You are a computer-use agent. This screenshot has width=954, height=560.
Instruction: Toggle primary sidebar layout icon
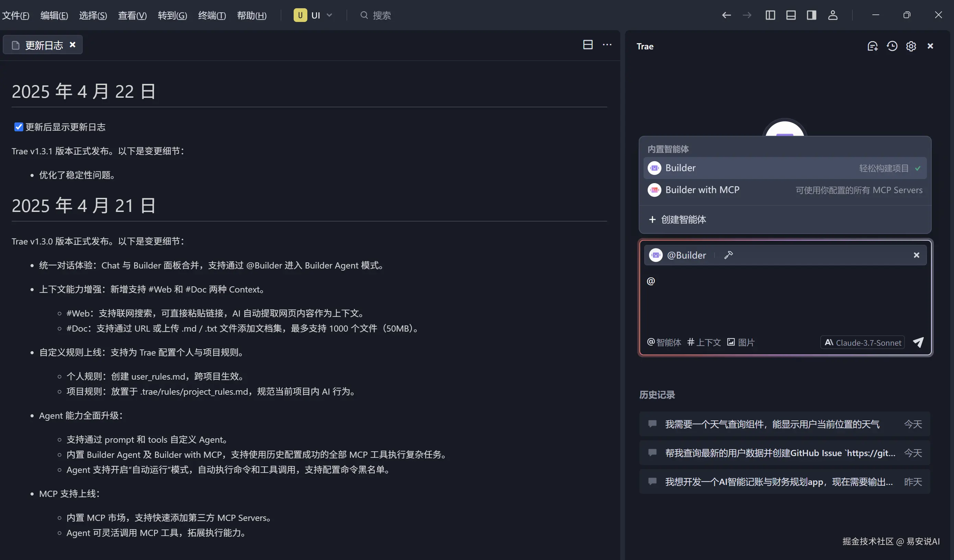(770, 15)
